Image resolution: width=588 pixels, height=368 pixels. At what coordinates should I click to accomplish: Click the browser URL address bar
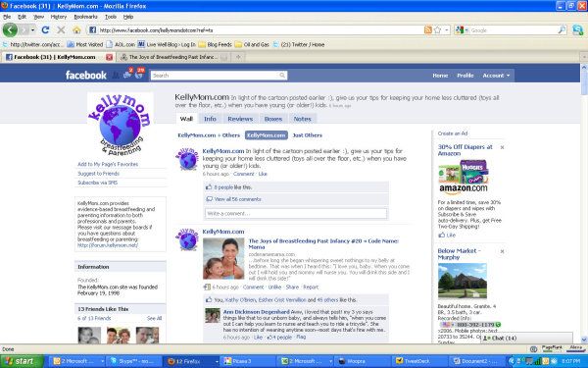point(259,30)
